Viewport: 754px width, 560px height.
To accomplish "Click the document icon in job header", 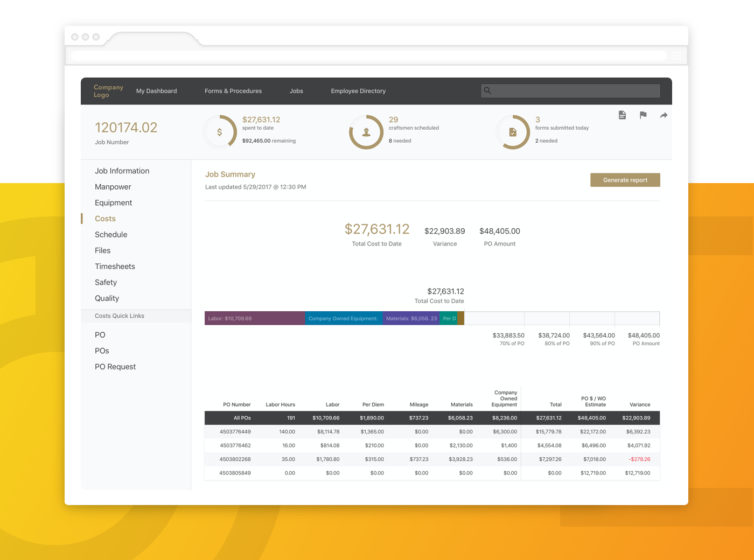I will (x=622, y=115).
